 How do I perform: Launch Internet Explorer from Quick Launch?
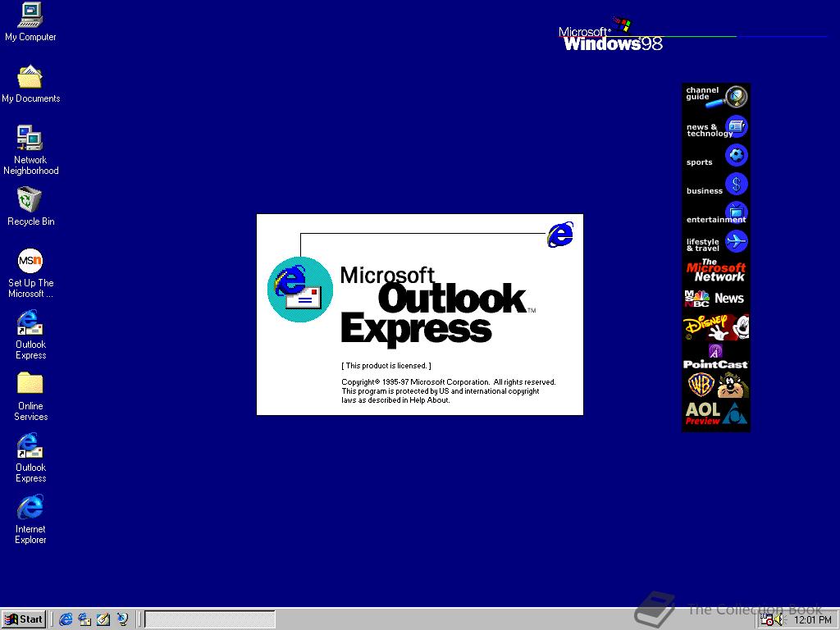pyautogui.click(x=66, y=619)
